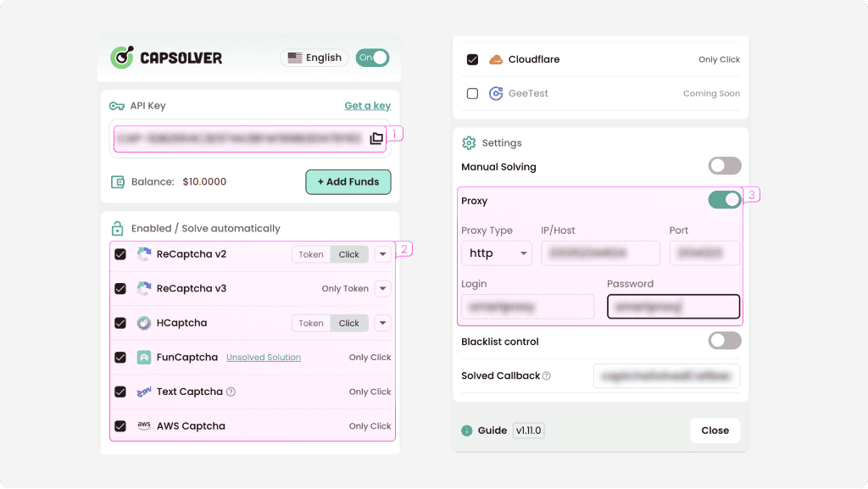This screenshot has width=868, height=489.
Task: Select Click mode for HCaptcha
Action: coord(348,323)
